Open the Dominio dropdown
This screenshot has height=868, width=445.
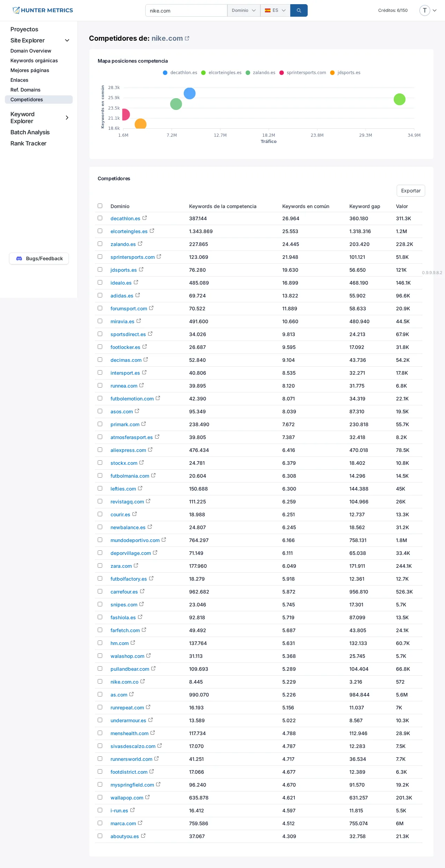(x=244, y=10)
